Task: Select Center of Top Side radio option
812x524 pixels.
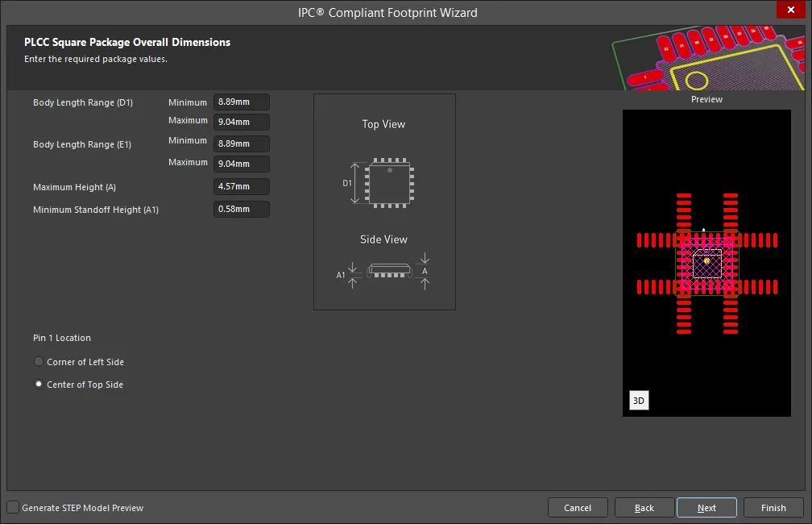Action: (x=39, y=384)
